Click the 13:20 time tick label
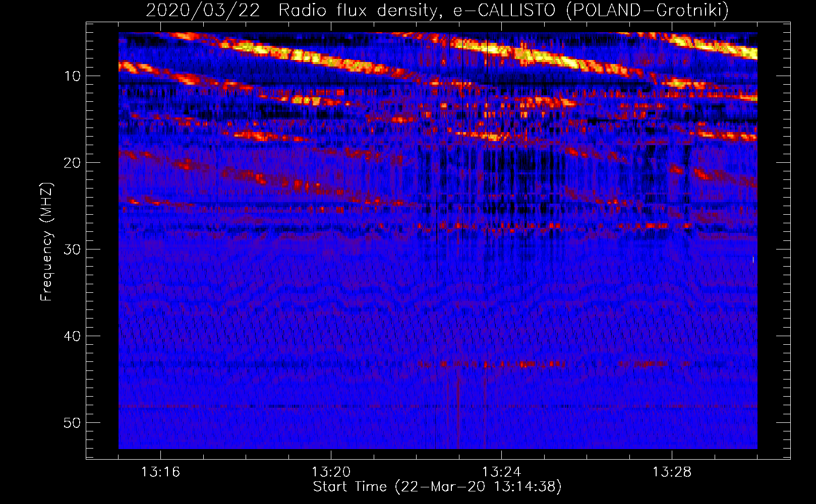 pos(331,472)
